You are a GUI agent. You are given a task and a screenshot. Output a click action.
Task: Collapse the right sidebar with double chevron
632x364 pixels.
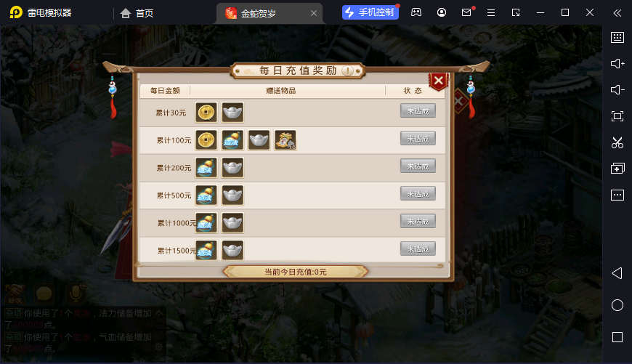pyautogui.click(x=617, y=13)
